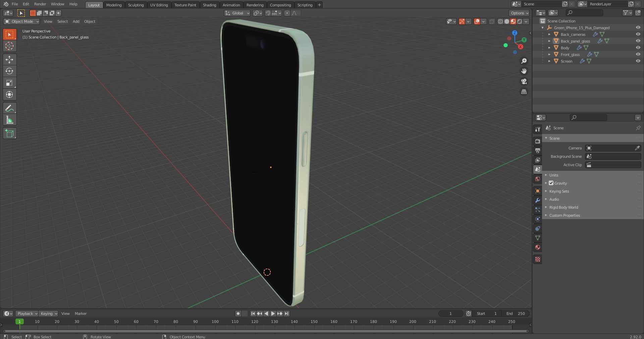This screenshot has width=644, height=339.
Task: Hide Front_glass object in outliner
Action: pos(638,54)
